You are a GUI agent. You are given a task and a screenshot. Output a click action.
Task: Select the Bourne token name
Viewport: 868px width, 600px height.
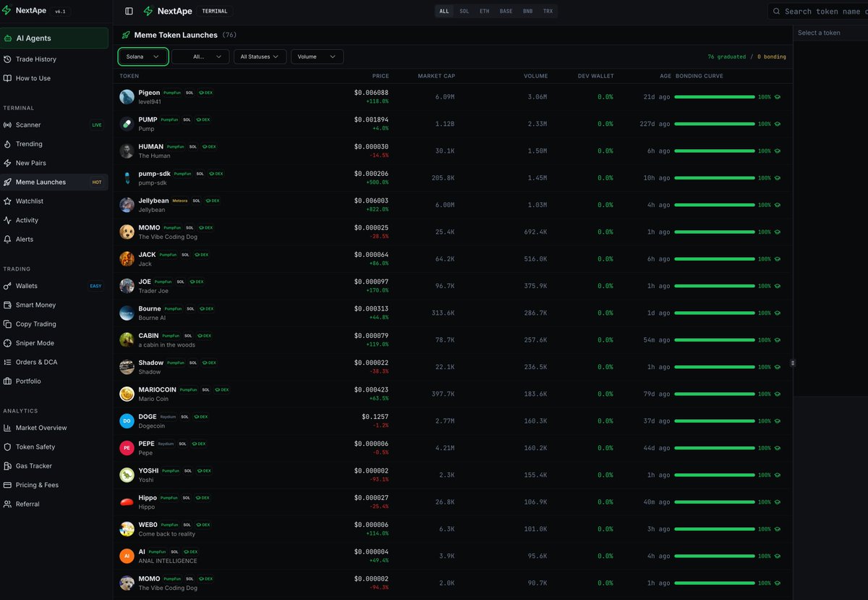(x=150, y=308)
